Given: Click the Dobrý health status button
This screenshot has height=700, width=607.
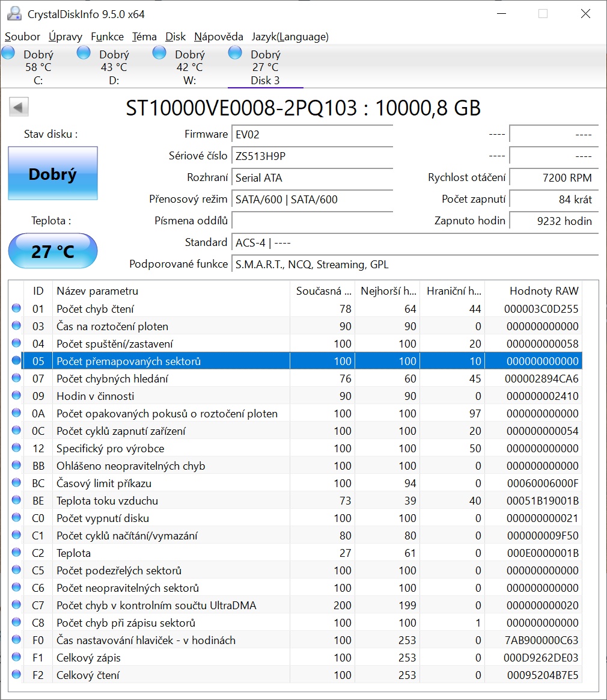Looking at the screenshot, I should click(53, 173).
